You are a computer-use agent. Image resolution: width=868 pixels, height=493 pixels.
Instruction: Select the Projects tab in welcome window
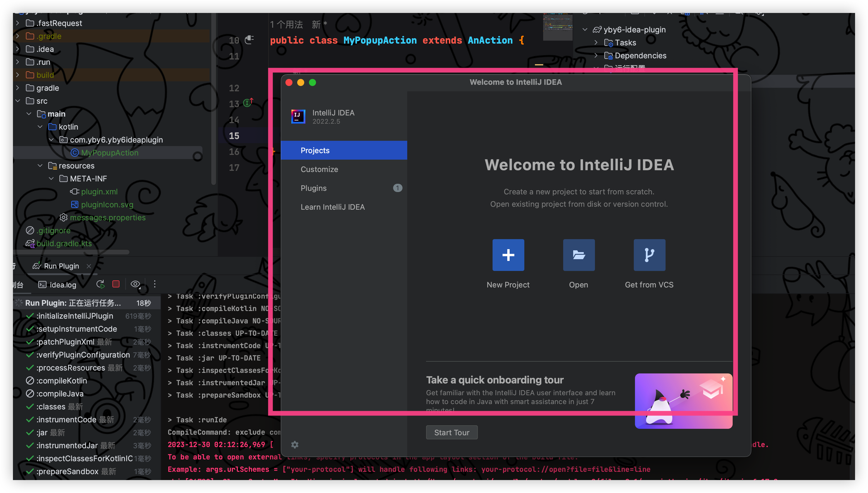(x=344, y=150)
